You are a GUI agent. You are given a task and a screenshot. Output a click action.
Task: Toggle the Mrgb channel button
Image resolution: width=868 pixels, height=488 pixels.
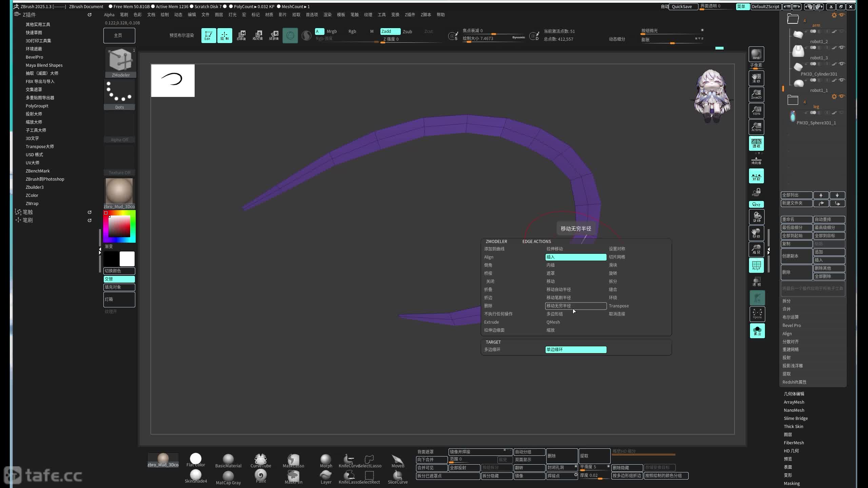pos(332,32)
